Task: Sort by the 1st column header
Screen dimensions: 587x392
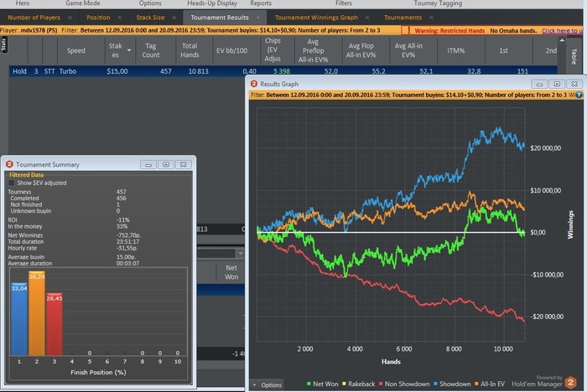Action: pos(503,50)
